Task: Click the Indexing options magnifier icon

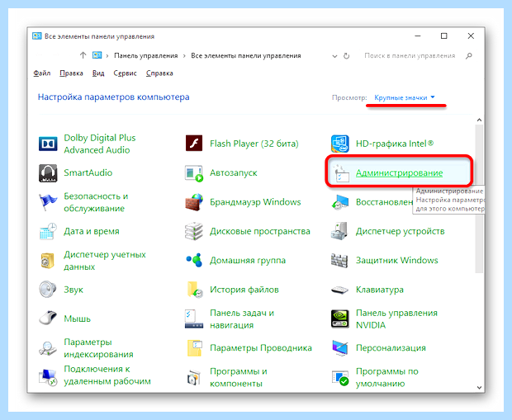Action: point(48,348)
